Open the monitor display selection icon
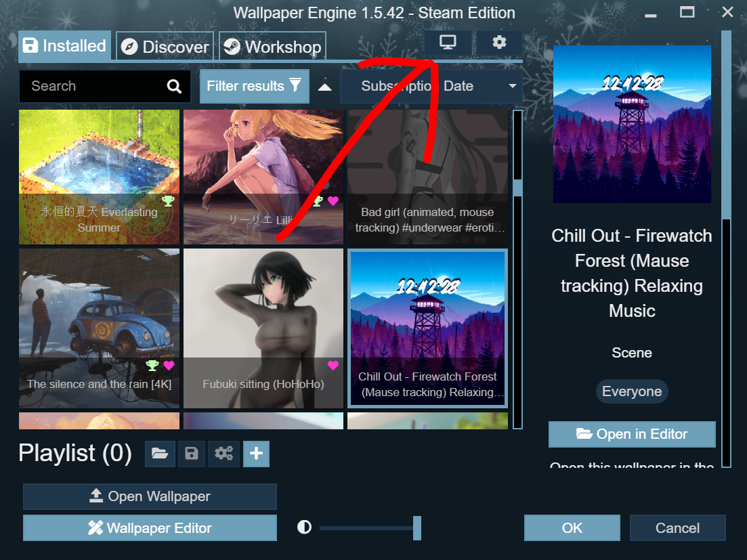 click(448, 43)
